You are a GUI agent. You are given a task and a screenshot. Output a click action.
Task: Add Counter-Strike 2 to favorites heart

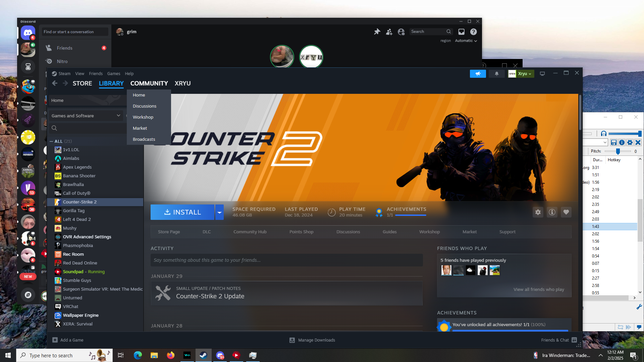tap(566, 212)
